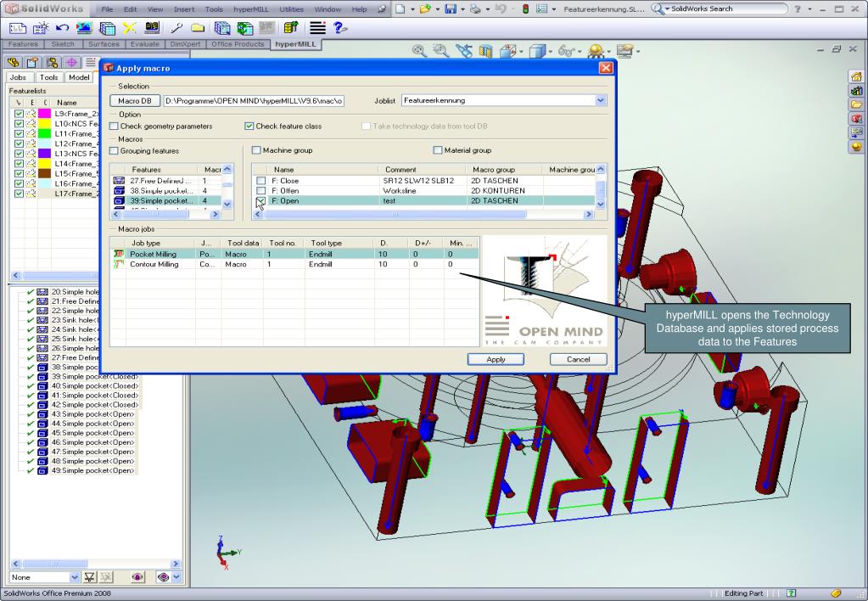
Task: Switch to the Sketch tab
Action: click(63, 44)
